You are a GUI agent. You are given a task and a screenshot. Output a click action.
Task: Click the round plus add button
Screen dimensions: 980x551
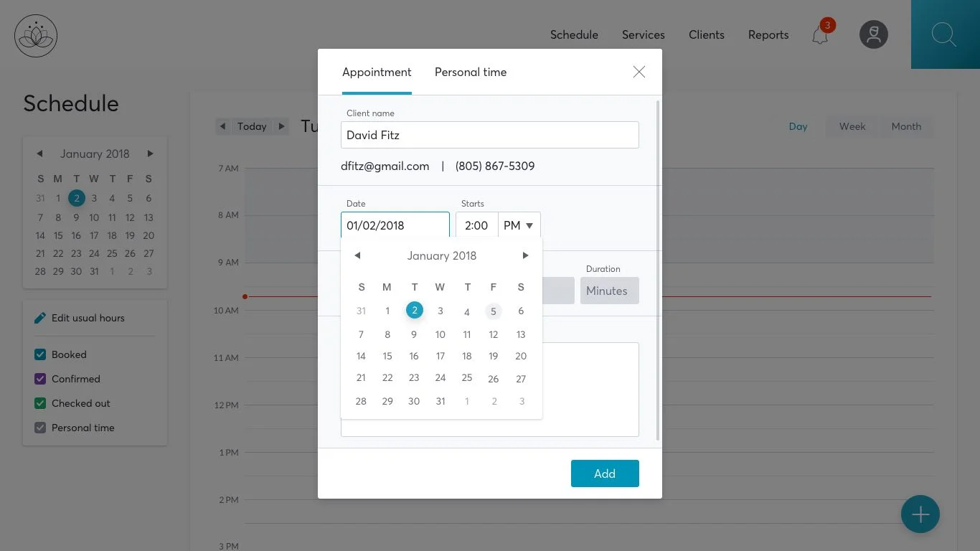pos(920,514)
